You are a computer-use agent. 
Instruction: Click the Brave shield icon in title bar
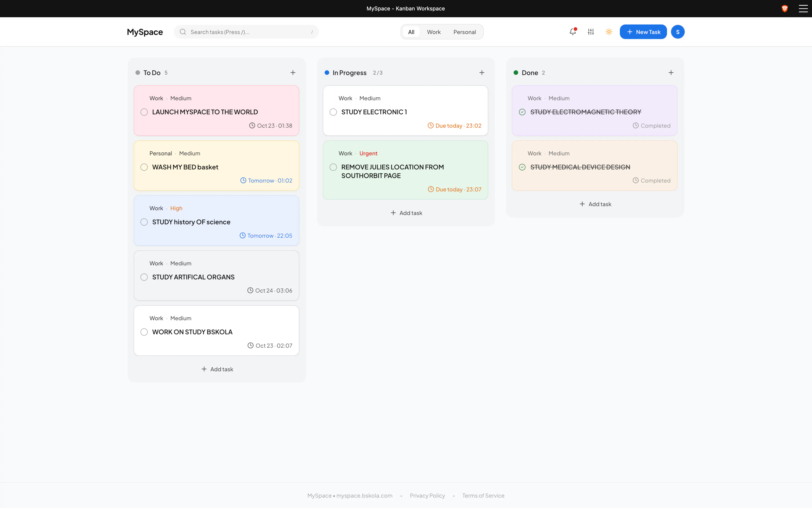pos(785,8)
